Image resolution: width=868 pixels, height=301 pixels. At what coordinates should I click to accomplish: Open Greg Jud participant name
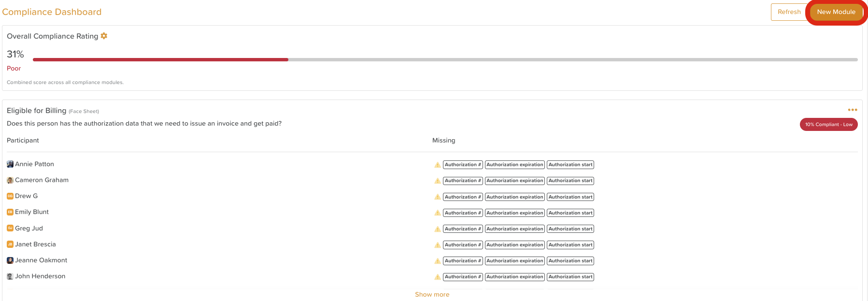click(x=29, y=228)
